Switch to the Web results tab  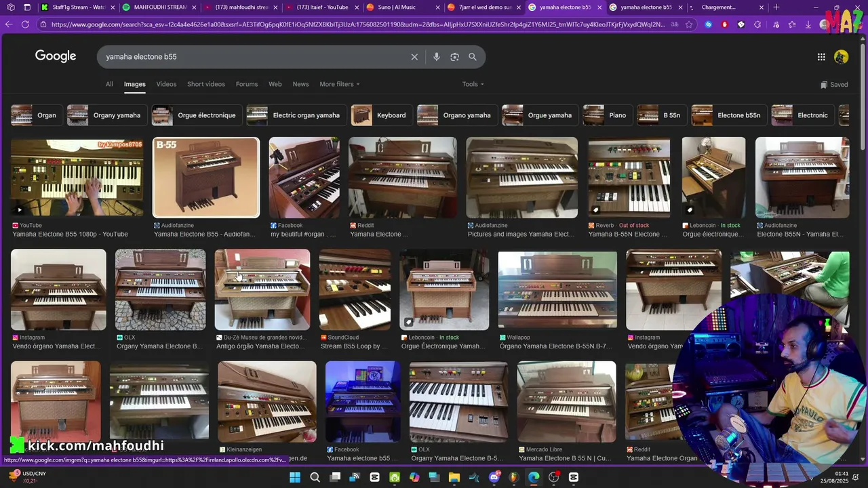pyautogui.click(x=275, y=84)
